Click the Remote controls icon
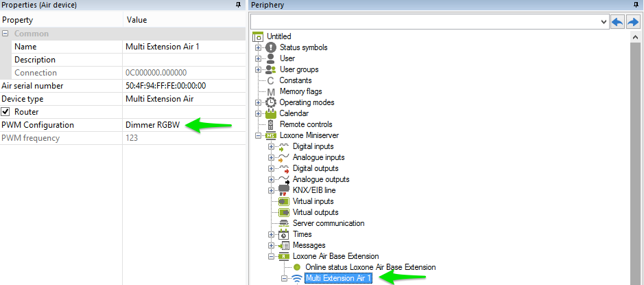Screen dimensions: 644x285 tap(271, 124)
